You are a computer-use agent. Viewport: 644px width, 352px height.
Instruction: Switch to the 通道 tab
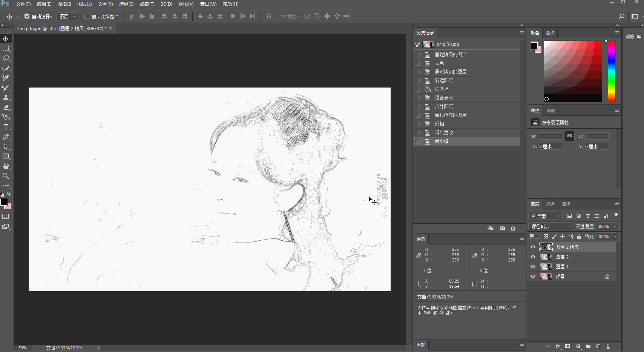tap(550, 204)
